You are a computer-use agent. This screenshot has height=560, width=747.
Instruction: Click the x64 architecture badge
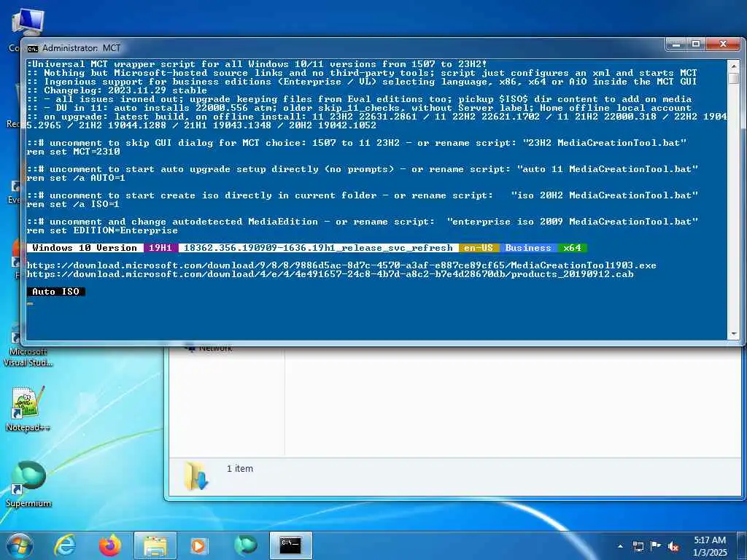tap(572, 248)
